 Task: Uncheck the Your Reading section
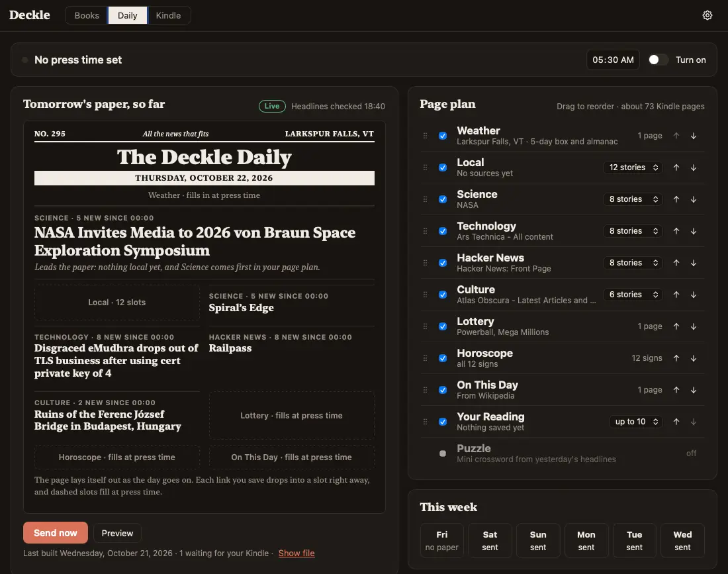(443, 422)
